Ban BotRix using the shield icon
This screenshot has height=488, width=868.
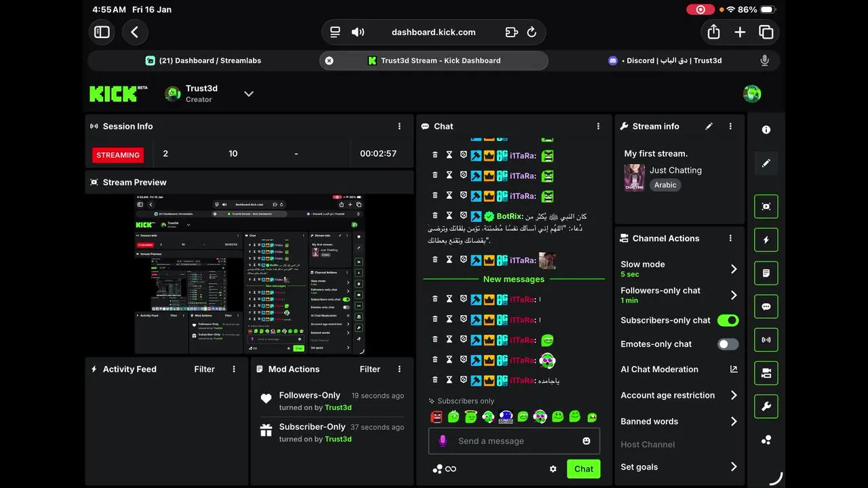click(x=463, y=216)
